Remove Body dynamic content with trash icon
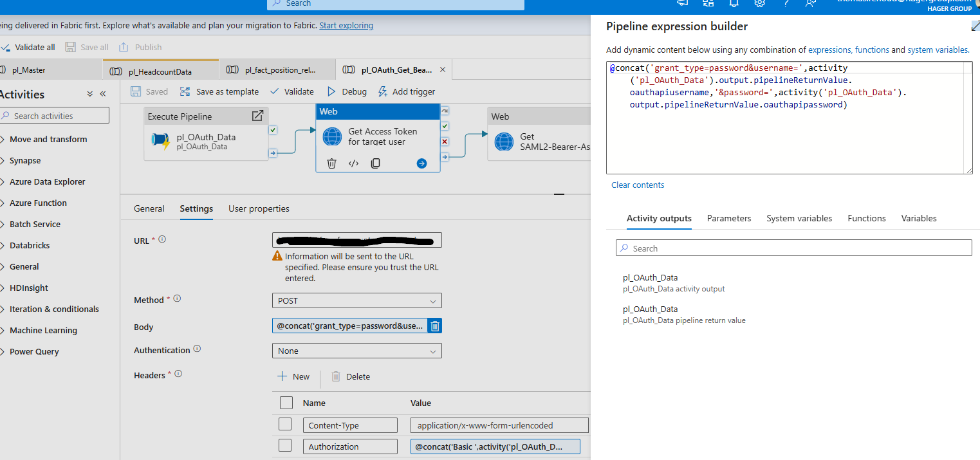Image resolution: width=980 pixels, height=460 pixels. click(435, 326)
